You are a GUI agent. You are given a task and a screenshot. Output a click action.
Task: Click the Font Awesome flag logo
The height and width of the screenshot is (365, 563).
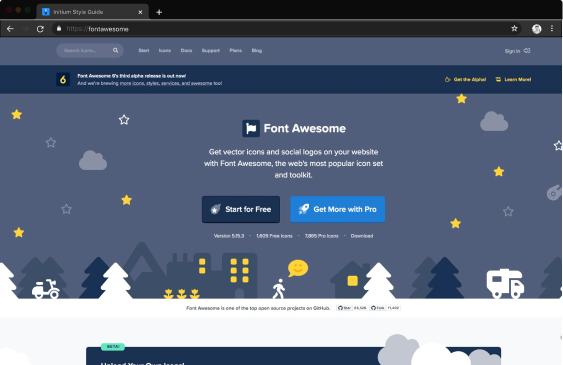pos(251,128)
